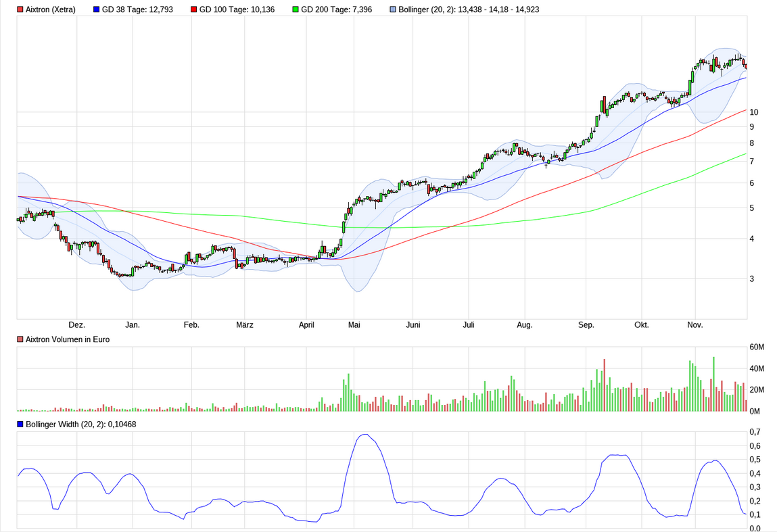Click the 'Mai' month axis label
777x532 pixels.
pos(354,325)
